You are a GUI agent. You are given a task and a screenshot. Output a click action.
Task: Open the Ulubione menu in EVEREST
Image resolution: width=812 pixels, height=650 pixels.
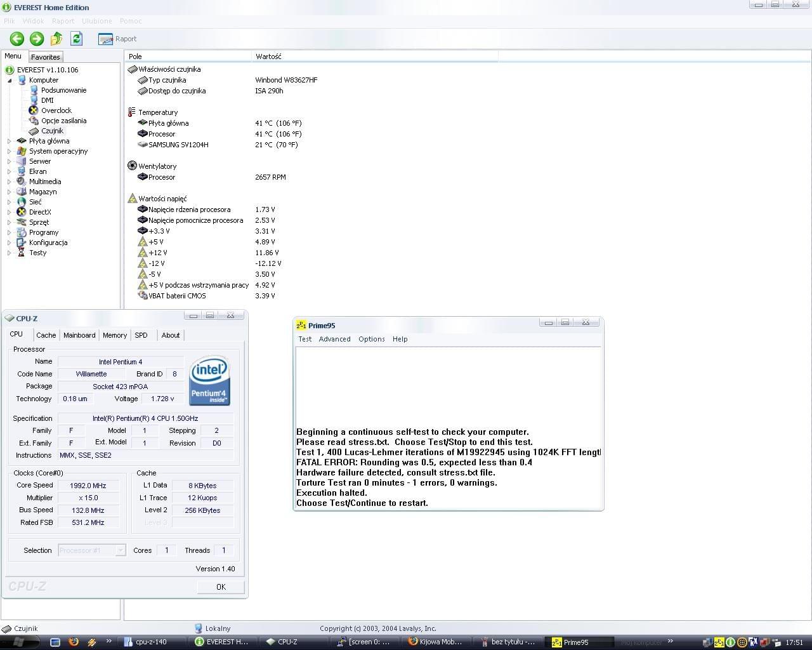(97, 21)
